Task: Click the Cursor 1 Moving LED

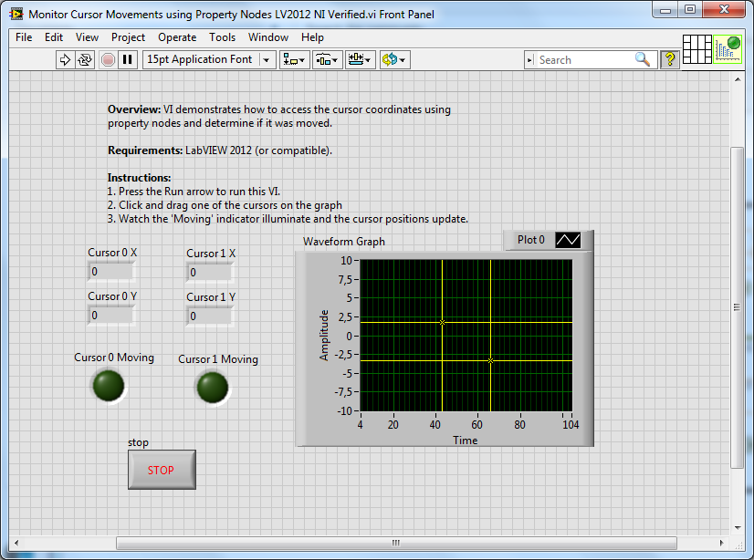Action: 213,387
